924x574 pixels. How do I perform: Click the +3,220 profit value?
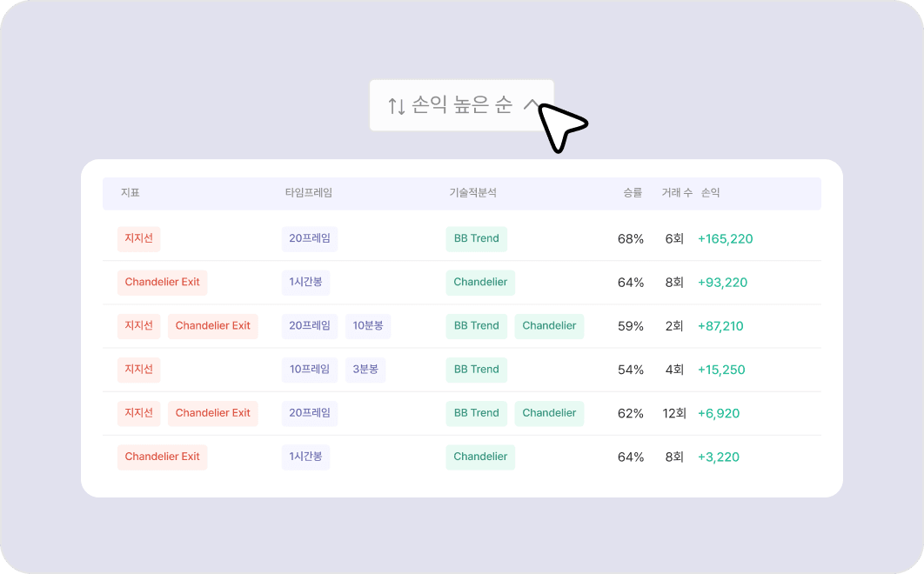click(x=719, y=457)
